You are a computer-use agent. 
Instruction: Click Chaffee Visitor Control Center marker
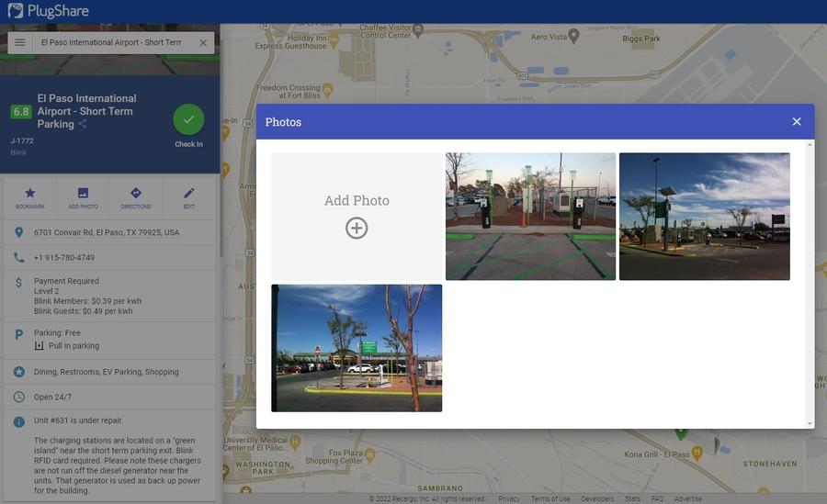pos(418,30)
